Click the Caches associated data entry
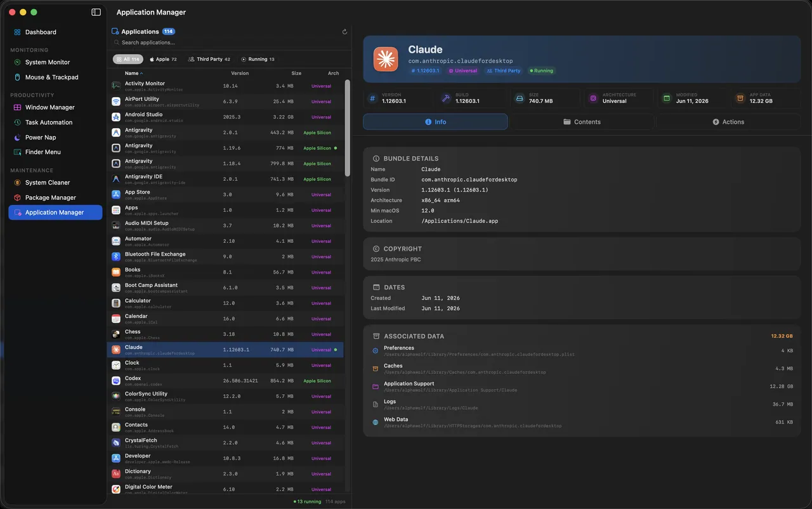 tap(582, 368)
